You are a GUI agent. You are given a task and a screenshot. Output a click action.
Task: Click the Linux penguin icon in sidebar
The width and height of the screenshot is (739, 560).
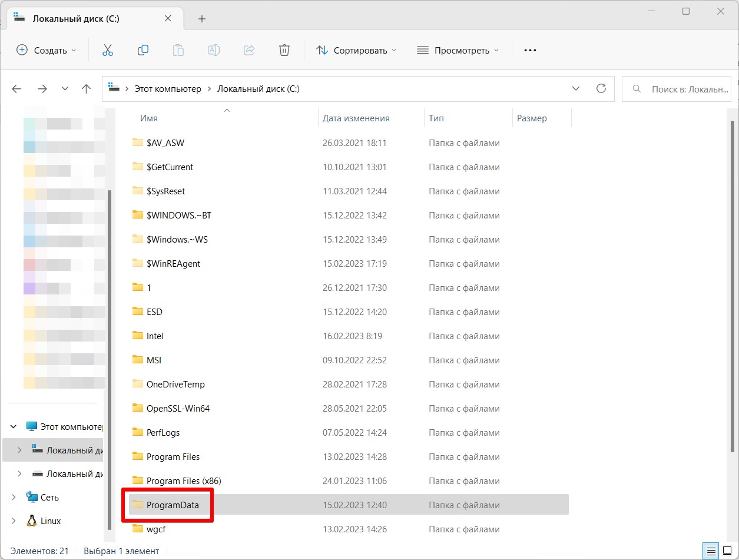tap(32, 521)
